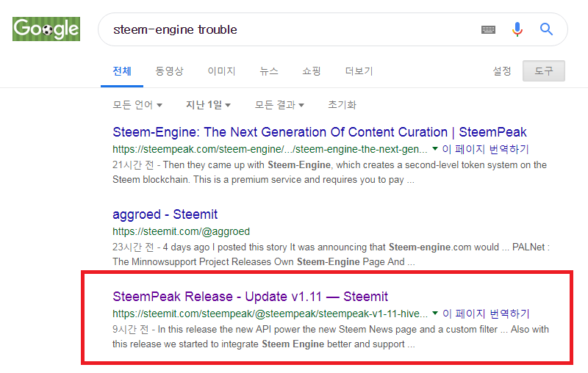This screenshot has height=373, width=588.
Task: Click the steemit.com/@aggroed URL
Action: 181,231
